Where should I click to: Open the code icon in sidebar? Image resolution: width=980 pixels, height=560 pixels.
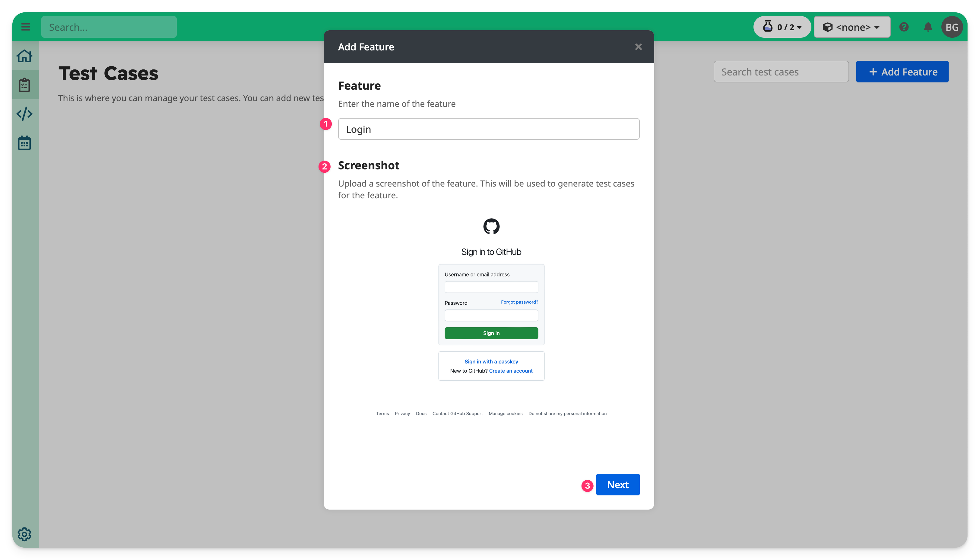24,114
